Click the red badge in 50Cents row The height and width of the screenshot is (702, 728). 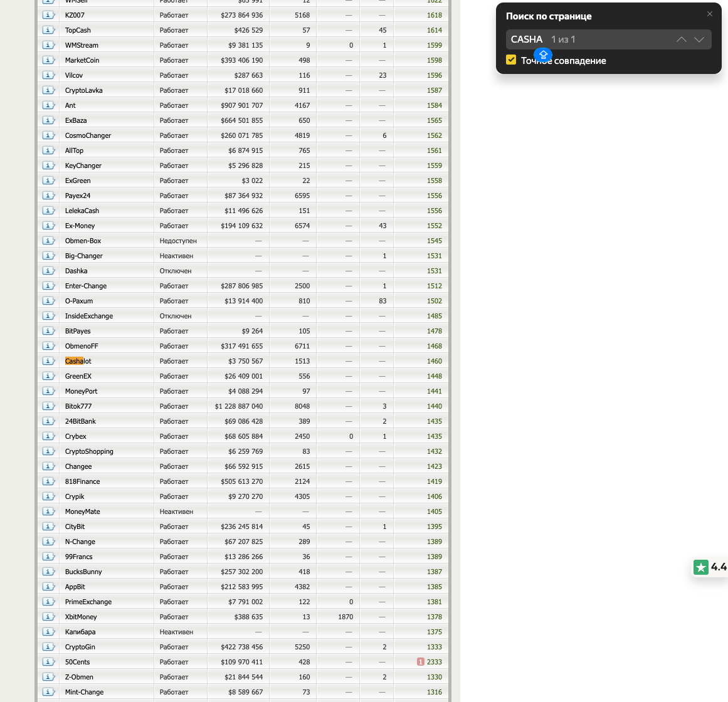pyautogui.click(x=420, y=662)
